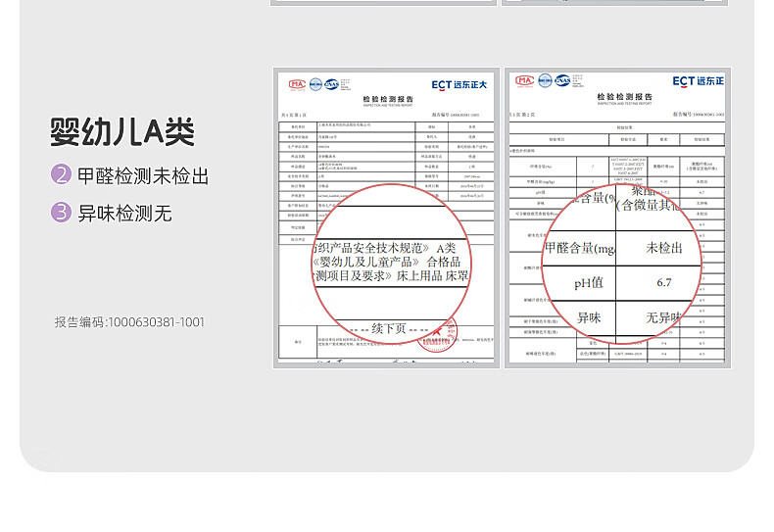Click ECT 远东正大 logo on first report
Screen dimensions: 774x532
coord(460,85)
